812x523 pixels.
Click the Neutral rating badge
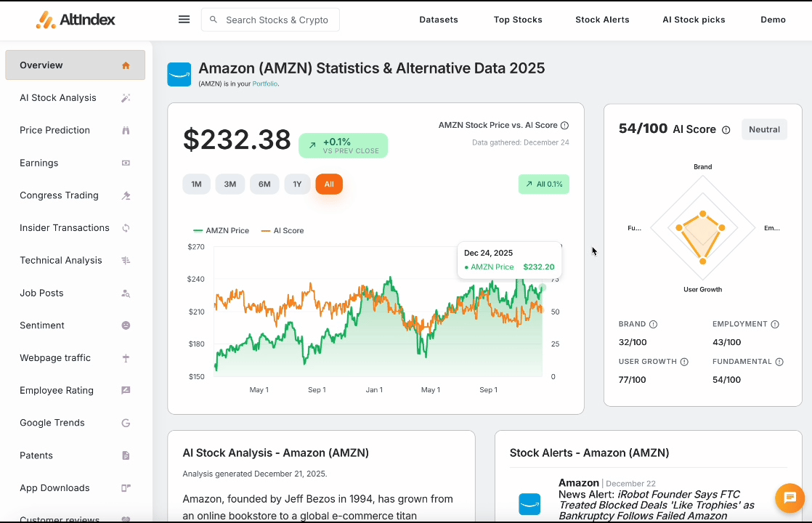764,129
